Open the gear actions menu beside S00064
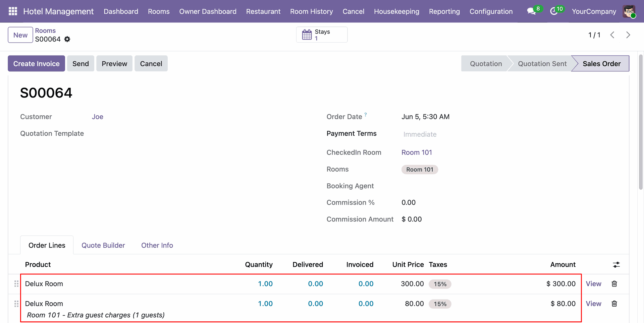Image resolution: width=644 pixels, height=323 pixels. pyautogui.click(x=67, y=39)
